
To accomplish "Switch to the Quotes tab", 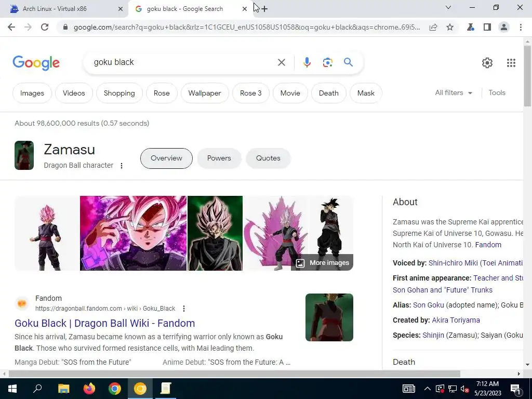I will click(268, 158).
